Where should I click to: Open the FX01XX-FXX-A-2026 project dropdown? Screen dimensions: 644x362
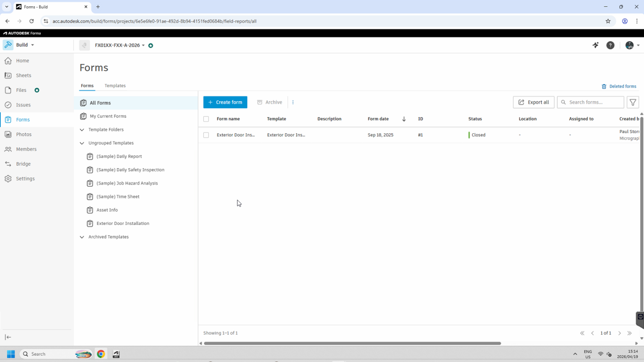point(119,45)
